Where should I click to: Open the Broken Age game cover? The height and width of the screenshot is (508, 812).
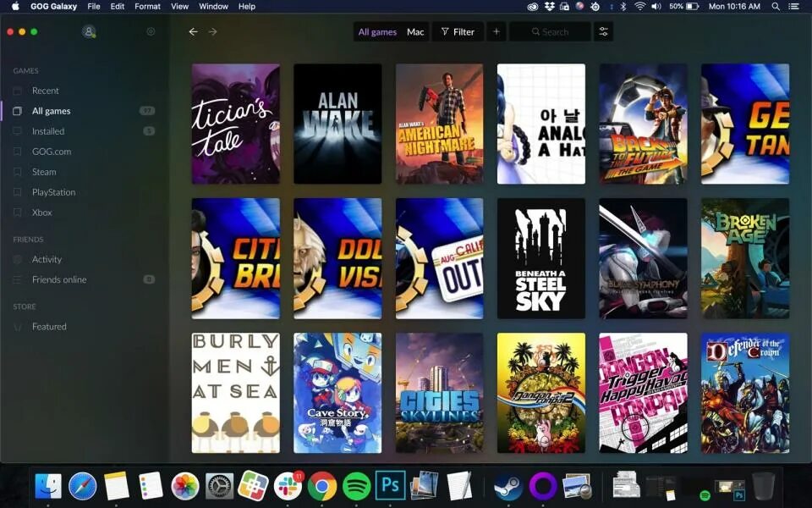(x=745, y=258)
